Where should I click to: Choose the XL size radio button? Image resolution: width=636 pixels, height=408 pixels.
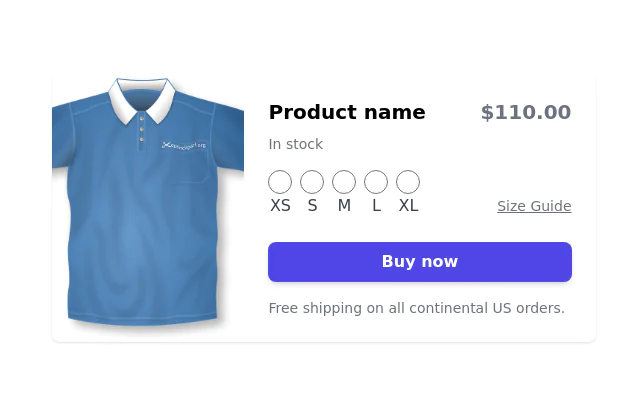coord(408,182)
